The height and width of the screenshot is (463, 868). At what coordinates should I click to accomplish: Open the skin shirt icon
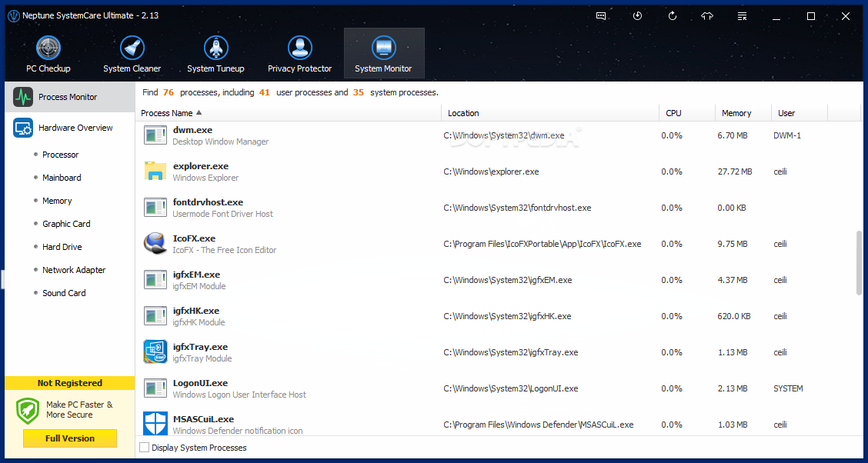pyautogui.click(x=707, y=16)
